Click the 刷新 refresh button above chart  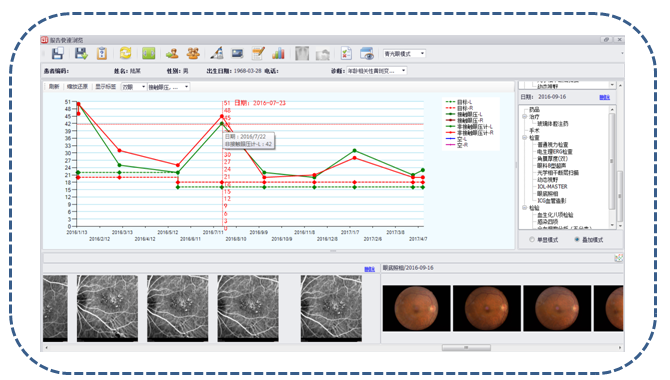coord(54,87)
